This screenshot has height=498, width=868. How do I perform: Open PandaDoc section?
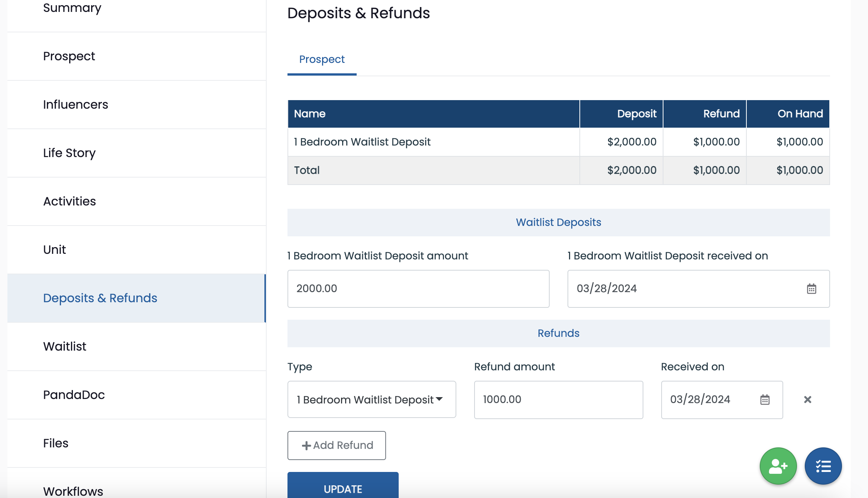click(136, 395)
